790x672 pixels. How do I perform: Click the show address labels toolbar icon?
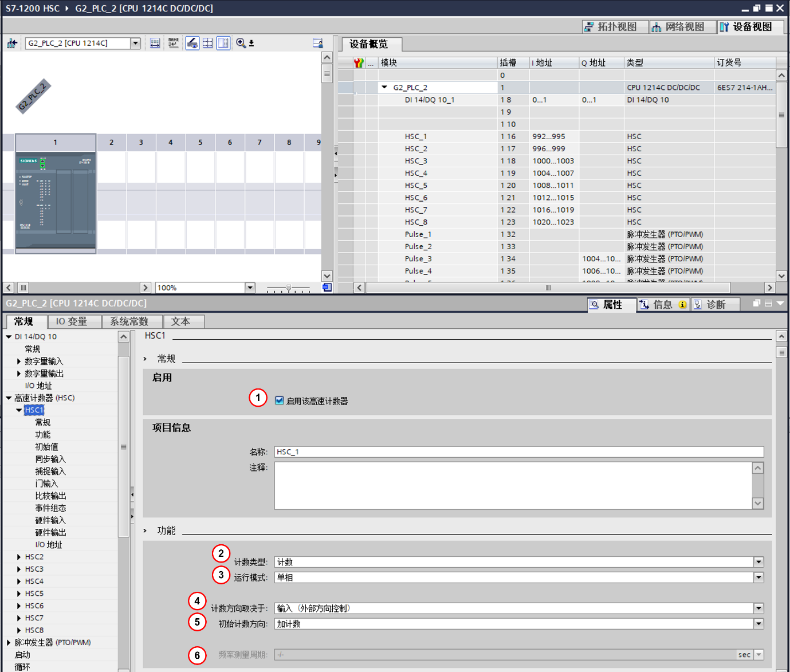155,43
